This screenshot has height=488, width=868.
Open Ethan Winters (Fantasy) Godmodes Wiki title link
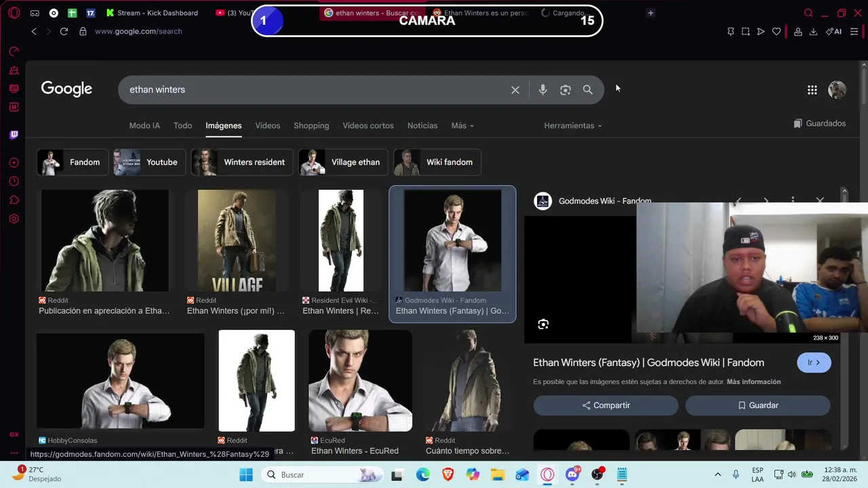[648, 363]
